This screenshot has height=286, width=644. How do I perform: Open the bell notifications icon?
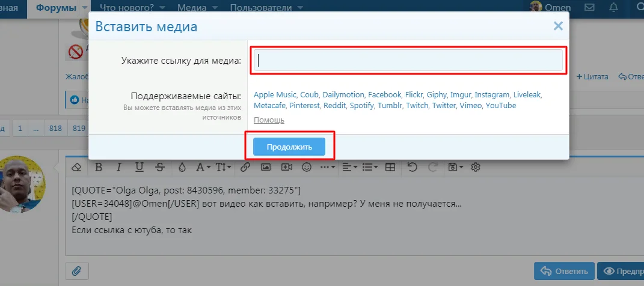(x=613, y=7)
